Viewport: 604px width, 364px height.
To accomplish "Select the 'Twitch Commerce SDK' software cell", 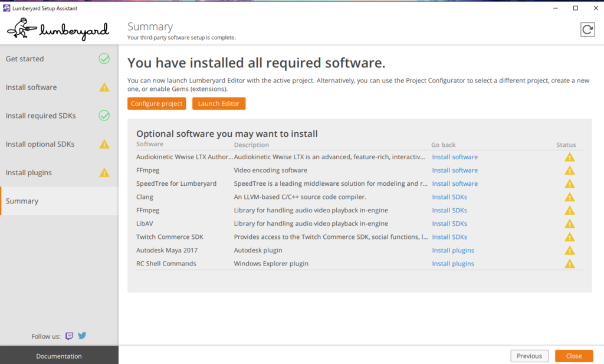I will pyautogui.click(x=169, y=237).
